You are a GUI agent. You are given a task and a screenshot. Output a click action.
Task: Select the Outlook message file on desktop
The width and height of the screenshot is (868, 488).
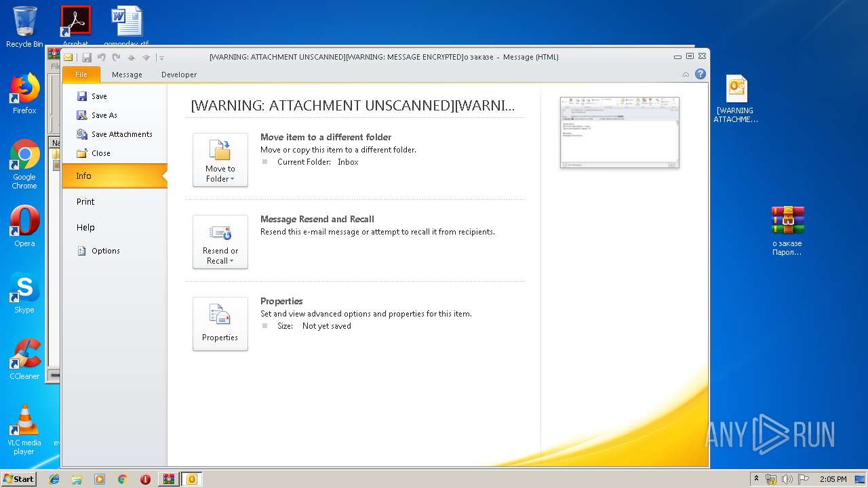tap(736, 99)
